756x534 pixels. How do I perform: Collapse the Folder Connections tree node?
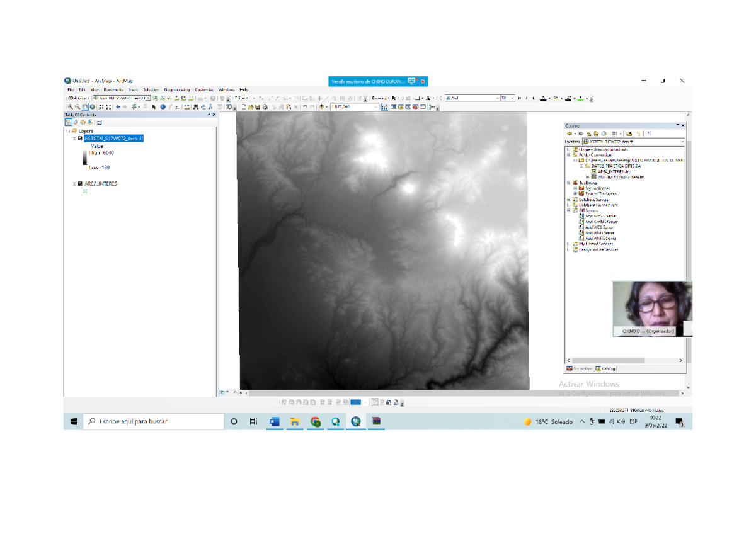coord(568,155)
